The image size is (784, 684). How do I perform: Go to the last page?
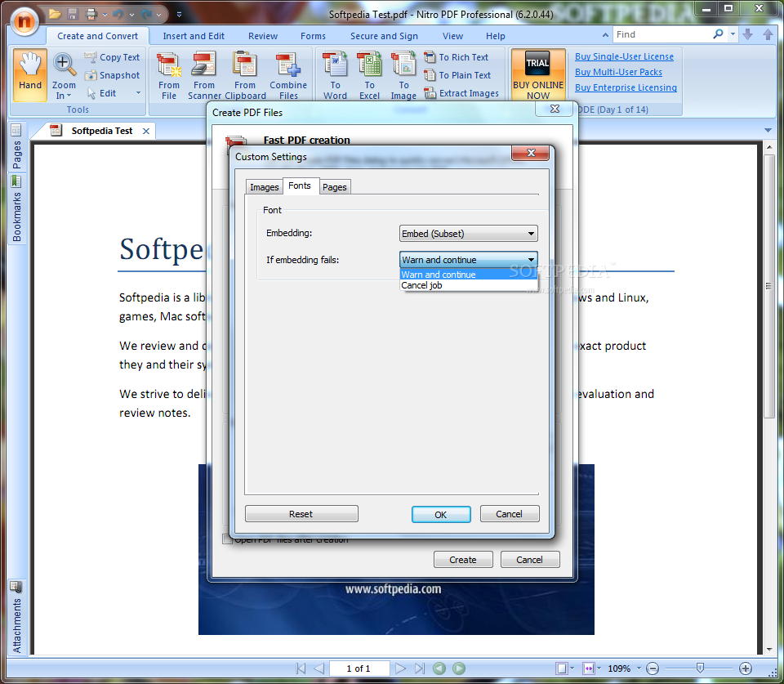420,668
